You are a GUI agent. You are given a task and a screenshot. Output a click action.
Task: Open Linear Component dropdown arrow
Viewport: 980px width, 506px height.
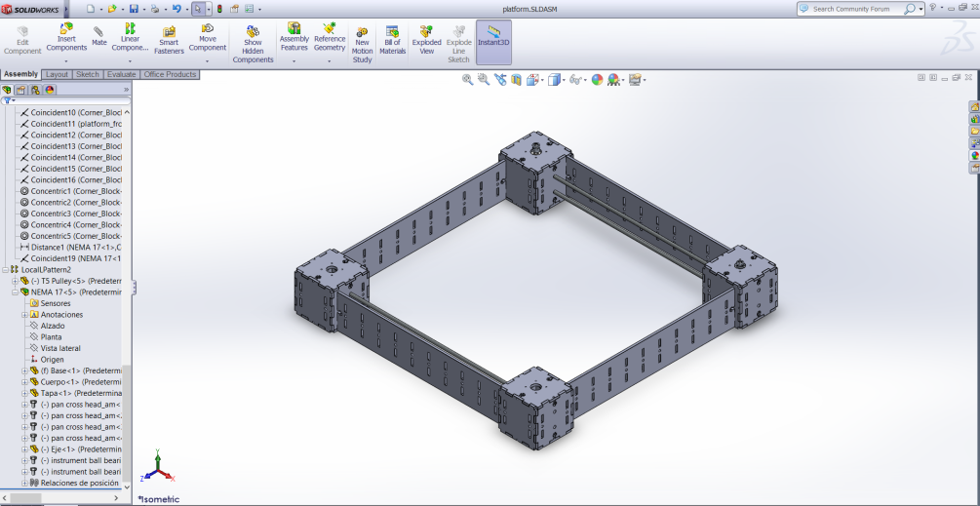130,61
